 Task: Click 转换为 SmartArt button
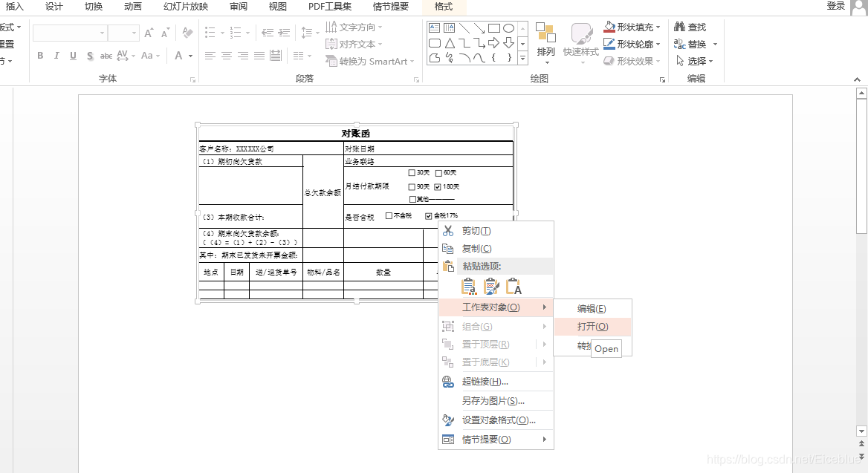point(369,62)
